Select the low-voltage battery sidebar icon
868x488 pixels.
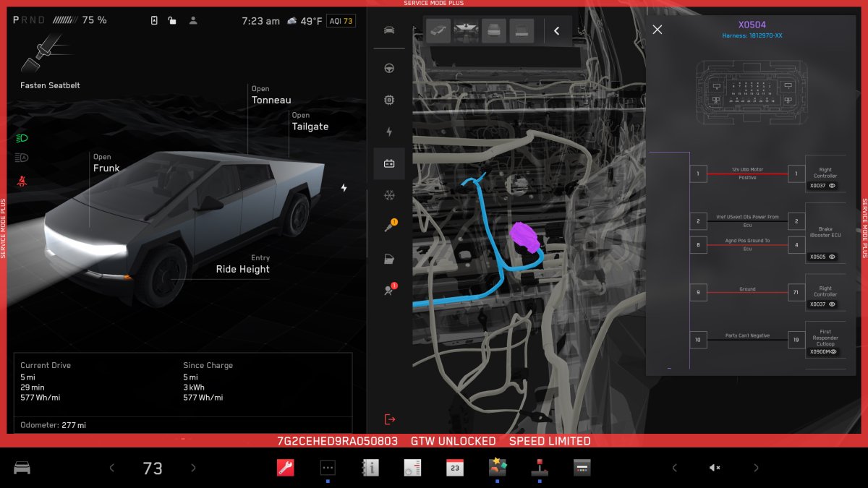389,164
